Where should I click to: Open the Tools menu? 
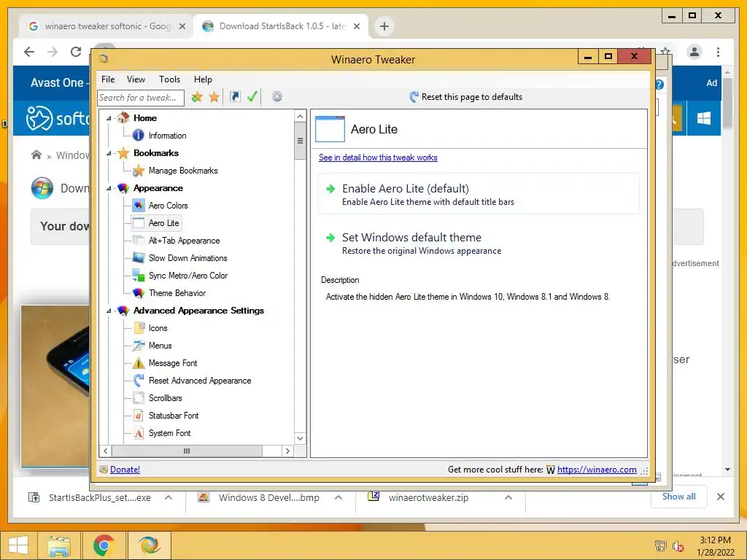169,79
